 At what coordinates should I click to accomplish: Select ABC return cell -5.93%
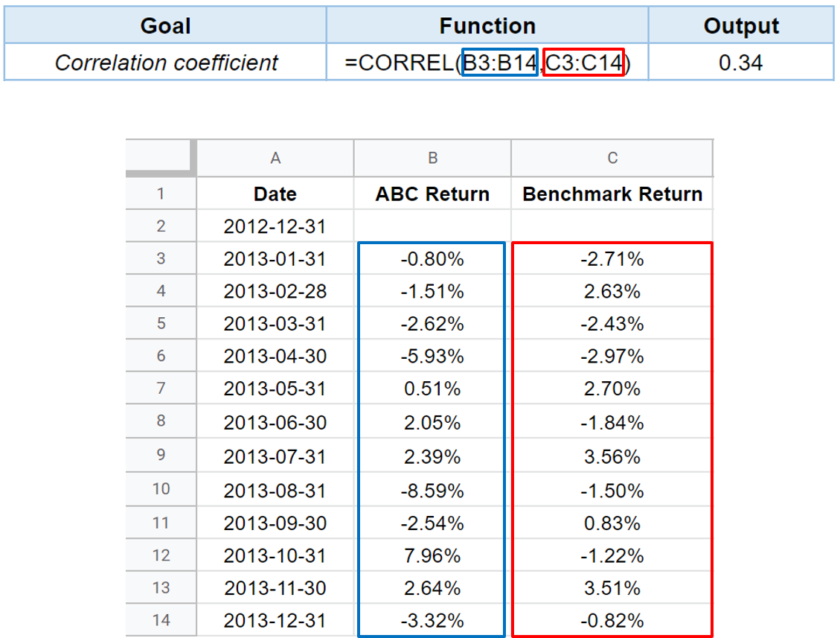[x=432, y=357]
